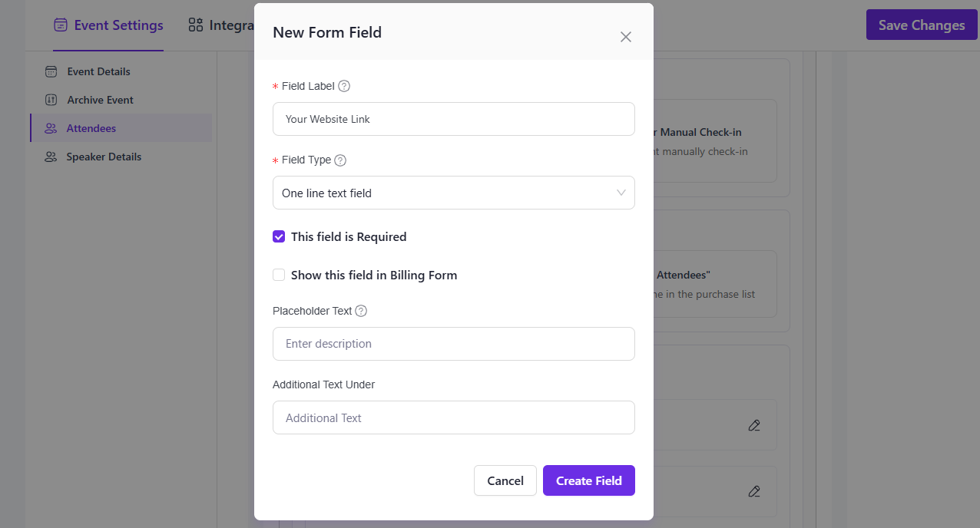This screenshot has height=528, width=980.
Task: Close the New Form Field dialog
Action: tap(626, 37)
